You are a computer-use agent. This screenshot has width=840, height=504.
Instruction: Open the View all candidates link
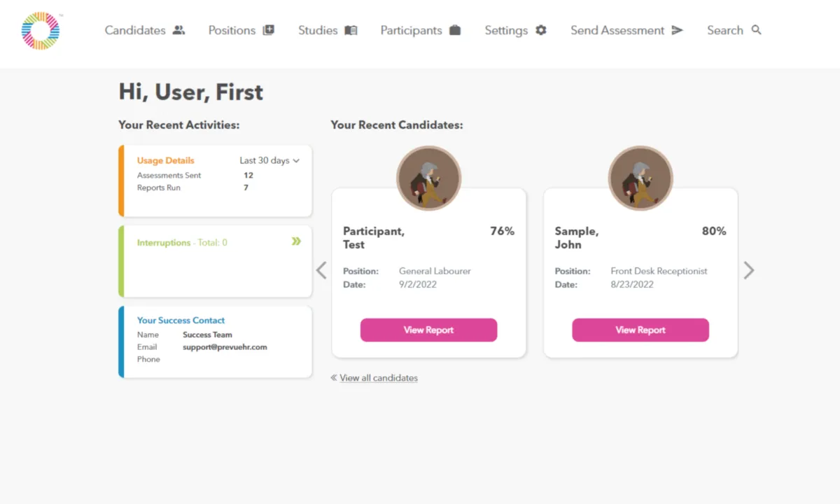coord(379,378)
